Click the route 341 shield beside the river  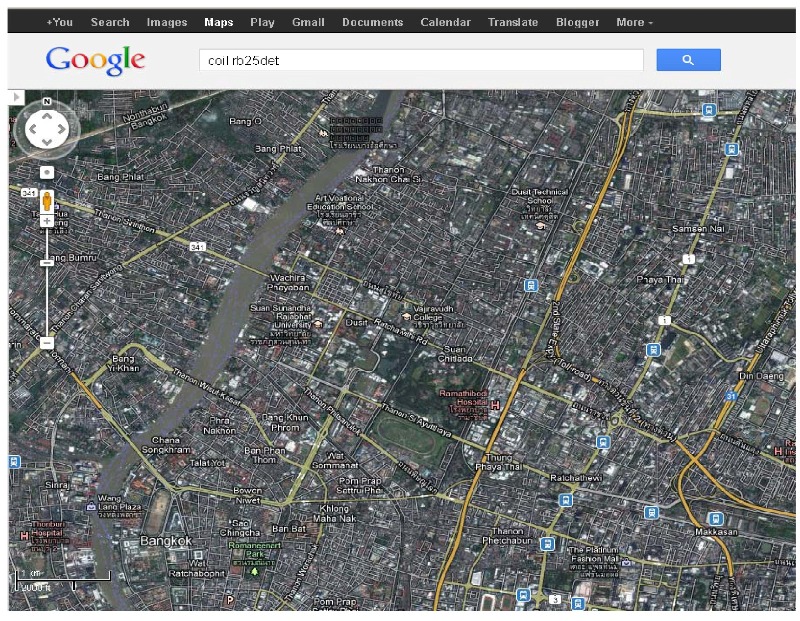(197, 247)
